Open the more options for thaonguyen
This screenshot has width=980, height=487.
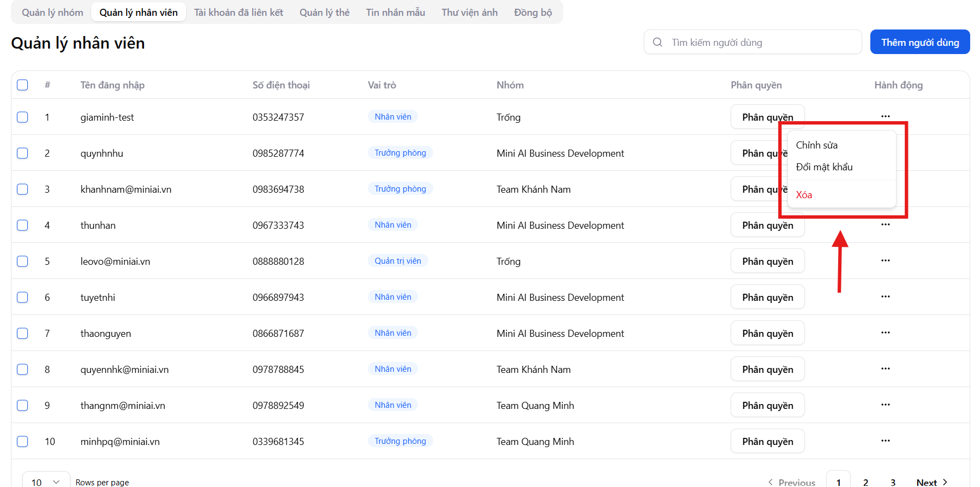pyautogui.click(x=885, y=332)
